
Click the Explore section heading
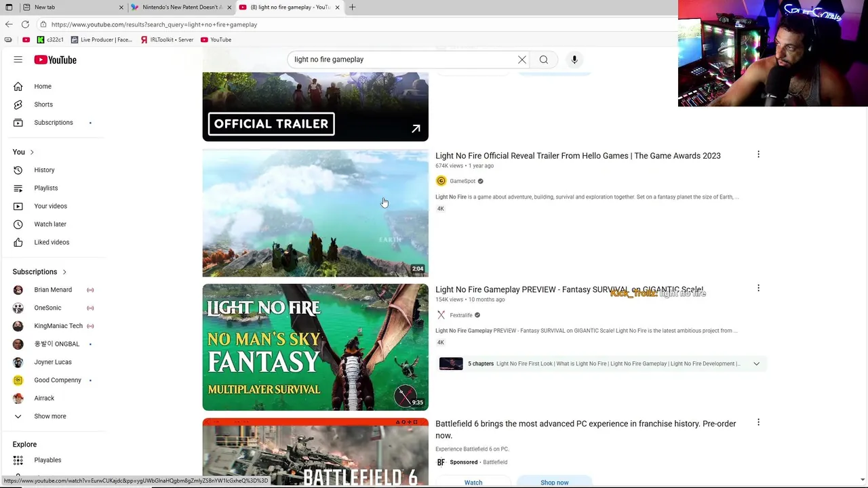point(24,445)
